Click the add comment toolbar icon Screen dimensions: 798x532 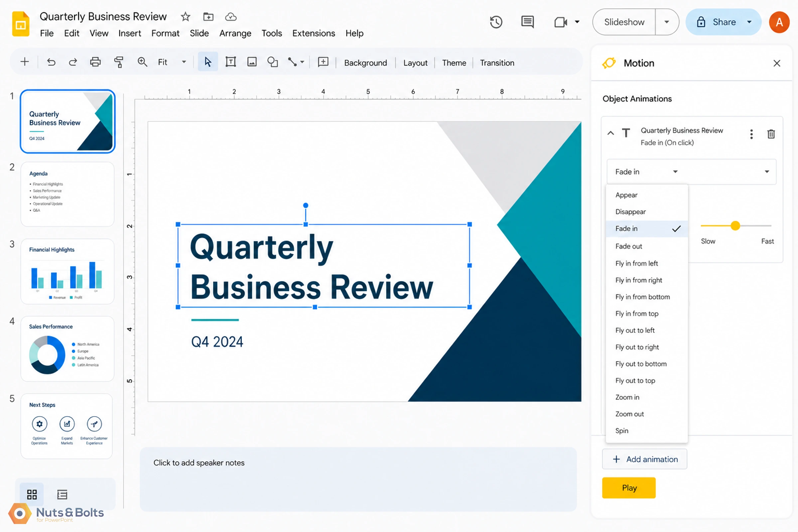pyautogui.click(x=323, y=62)
